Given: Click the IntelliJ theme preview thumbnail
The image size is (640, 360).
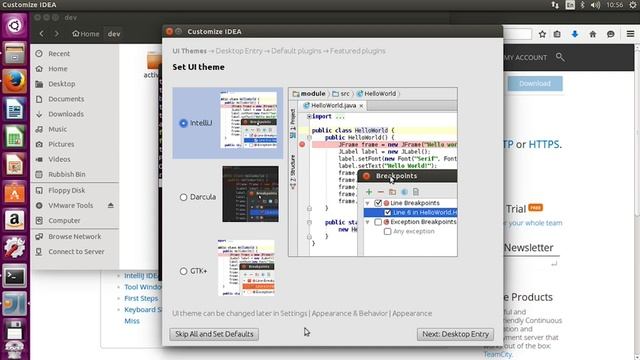Looking at the screenshot, I should point(249,120).
